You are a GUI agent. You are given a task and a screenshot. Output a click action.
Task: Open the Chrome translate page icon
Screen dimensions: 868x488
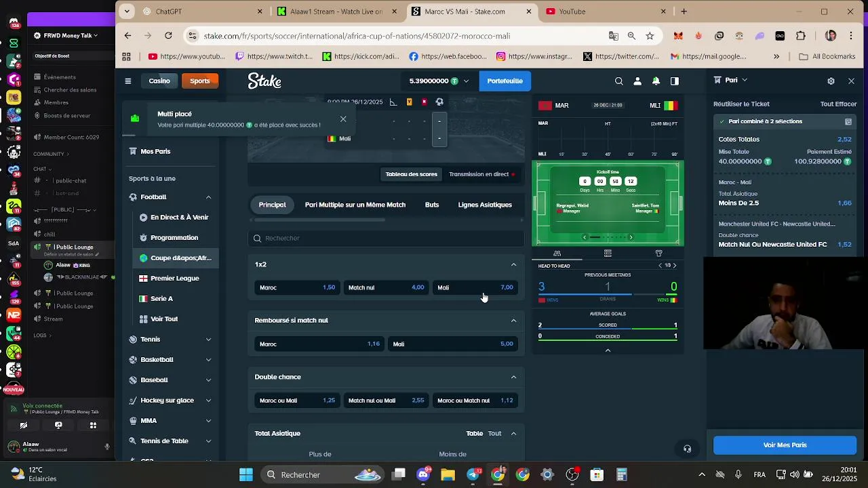click(613, 36)
